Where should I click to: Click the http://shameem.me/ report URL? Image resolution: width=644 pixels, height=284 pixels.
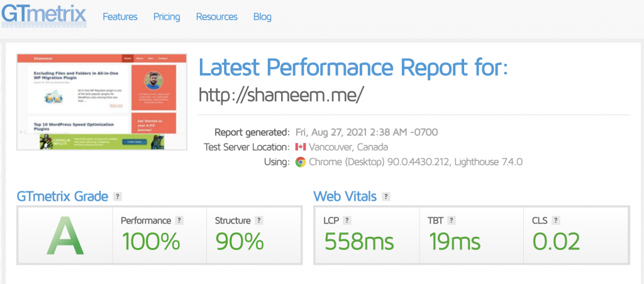tap(281, 94)
